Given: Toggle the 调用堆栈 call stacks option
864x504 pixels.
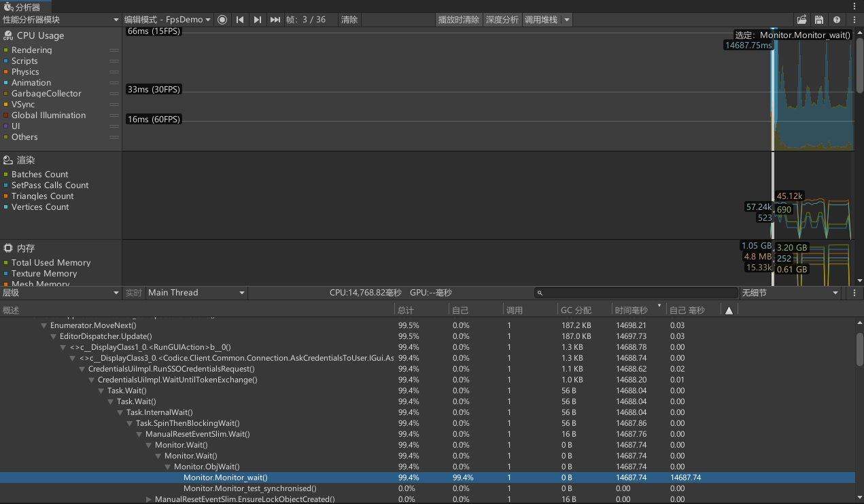Looking at the screenshot, I should pyautogui.click(x=540, y=20).
